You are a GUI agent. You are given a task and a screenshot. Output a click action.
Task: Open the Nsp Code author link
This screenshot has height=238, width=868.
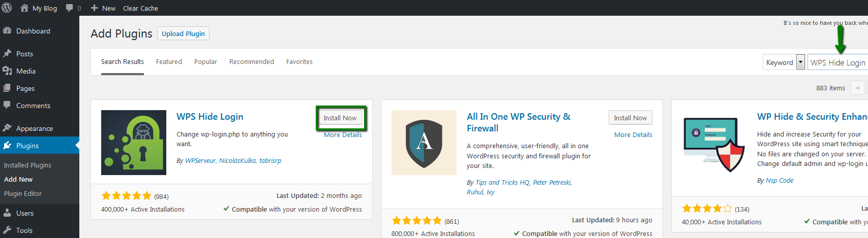[780, 180]
